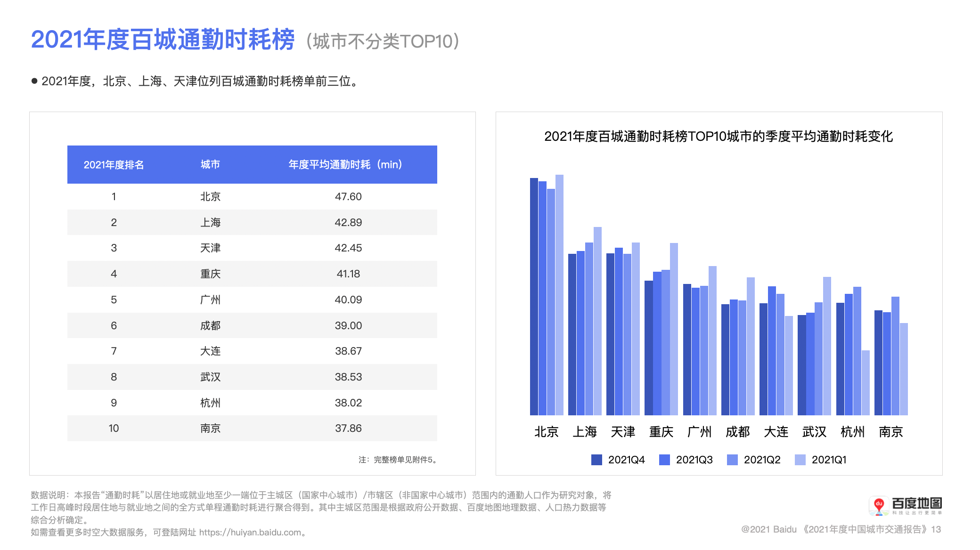Screen dimensions: 980x550
Task: Click 杭州's shortest 2021Q1 bar
Action: pos(866,382)
